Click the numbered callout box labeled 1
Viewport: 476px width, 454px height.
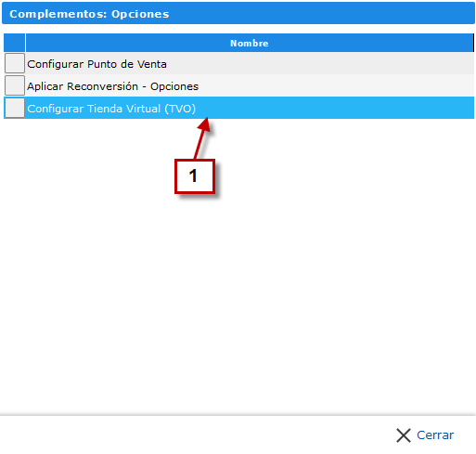pyautogui.click(x=195, y=176)
